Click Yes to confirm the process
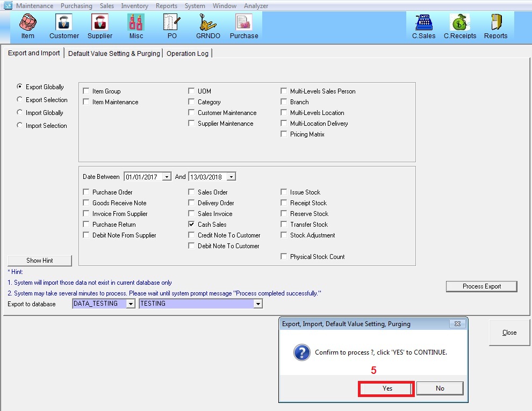 (x=387, y=388)
